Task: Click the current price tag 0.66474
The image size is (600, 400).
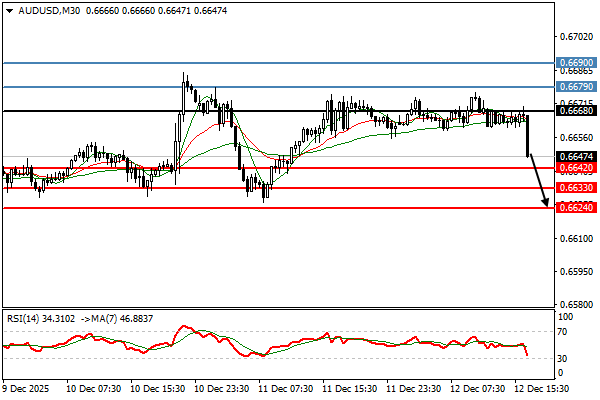Action: [x=575, y=156]
